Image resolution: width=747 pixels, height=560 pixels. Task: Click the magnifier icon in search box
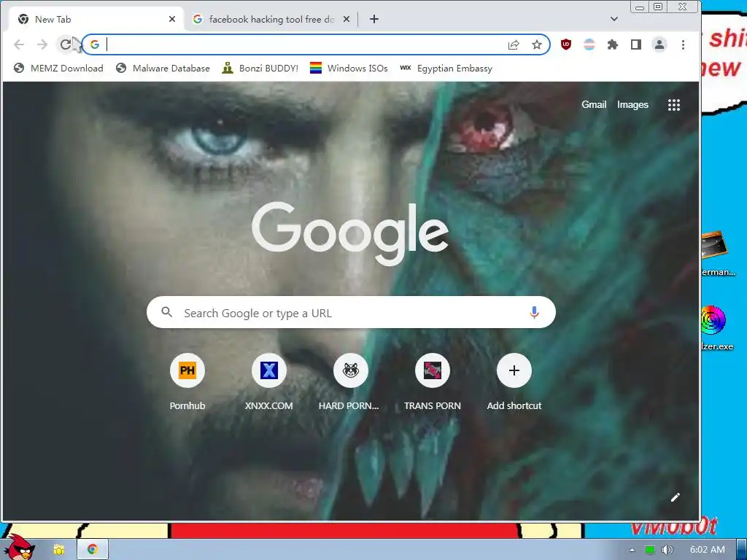coord(167,312)
